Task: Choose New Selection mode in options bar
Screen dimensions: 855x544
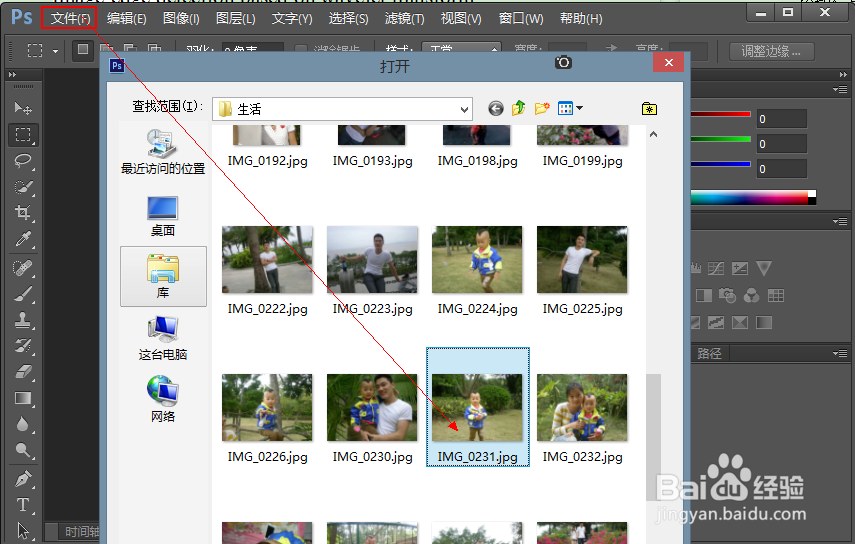Action: click(x=83, y=50)
